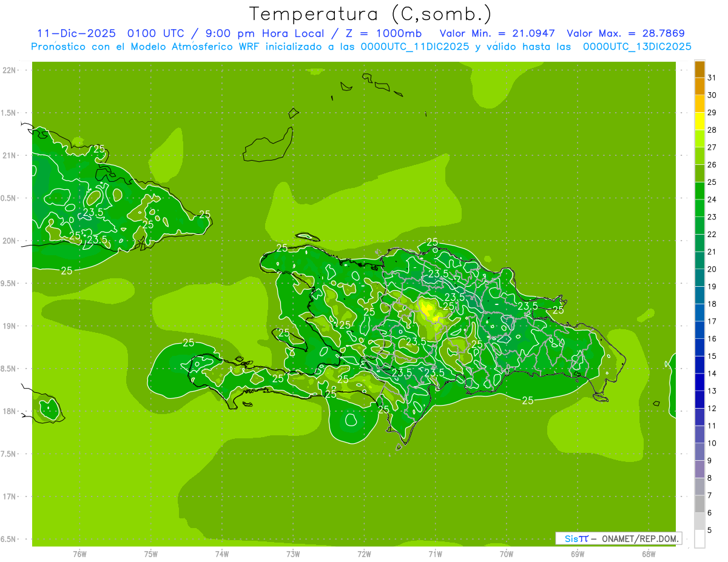Image resolution: width=728 pixels, height=562 pixels.
Task: Click "0000UTC_13DIC2025" valid-until time
Action: [637, 47]
